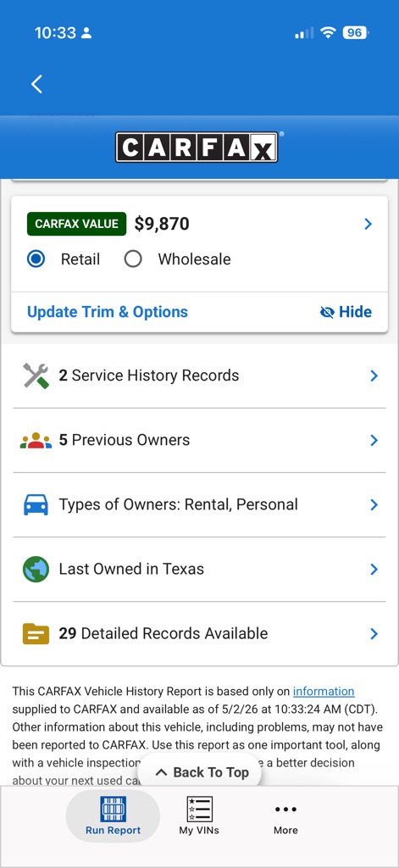
Task: Tap the CARFAX logo
Action: pyautogui.click(x=197, y=147)
